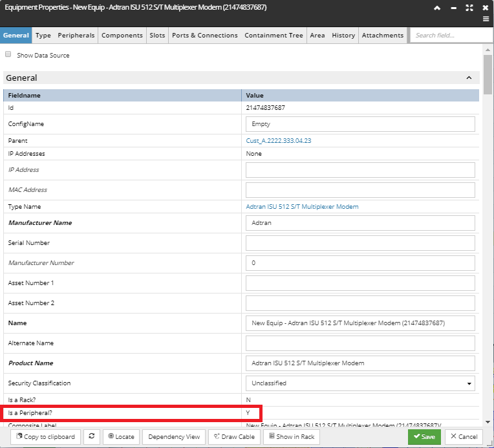Click the Draw Cable button
Image resolution: width=494 pixels, height=448 pixels.
[x=234, y=436]
